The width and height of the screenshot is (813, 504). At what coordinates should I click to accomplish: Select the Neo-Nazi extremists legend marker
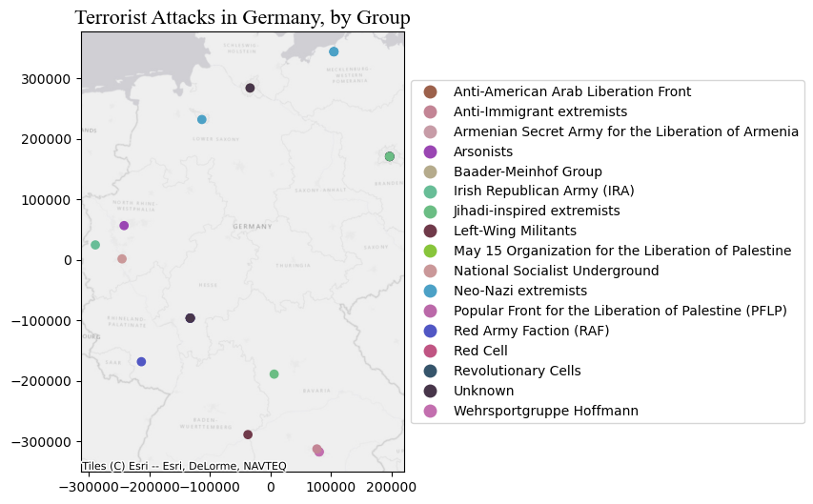pos(430,291)
